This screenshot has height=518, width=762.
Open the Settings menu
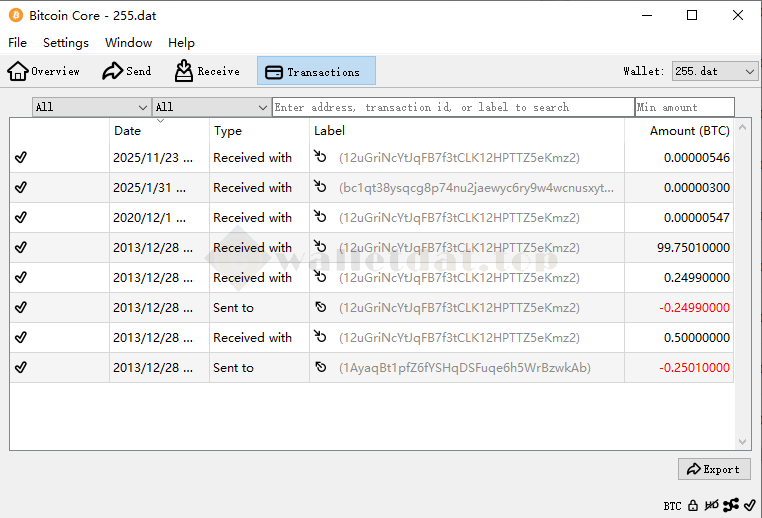(x=66, y=43)
